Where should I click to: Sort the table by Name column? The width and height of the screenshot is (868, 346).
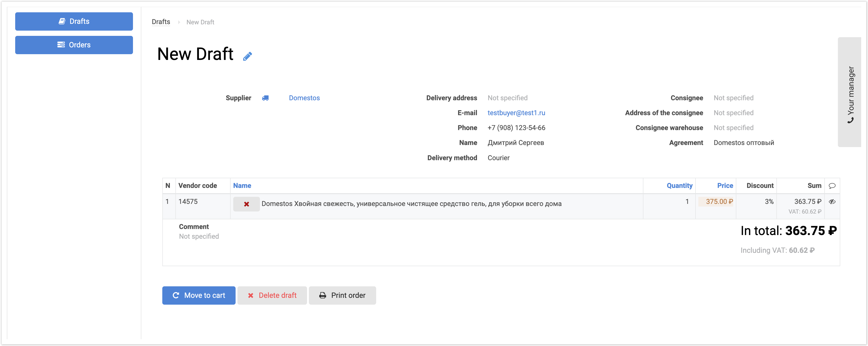(242, 186)
